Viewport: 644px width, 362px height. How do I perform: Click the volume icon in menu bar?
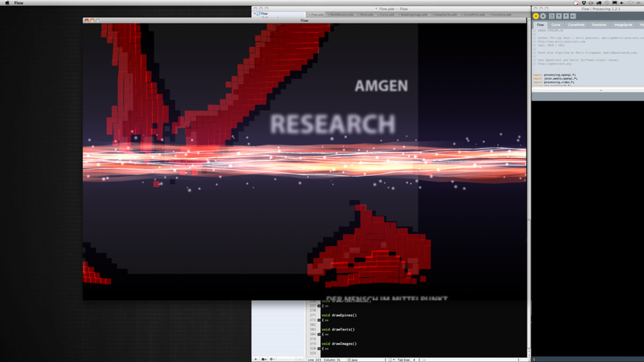coord(621,3)
